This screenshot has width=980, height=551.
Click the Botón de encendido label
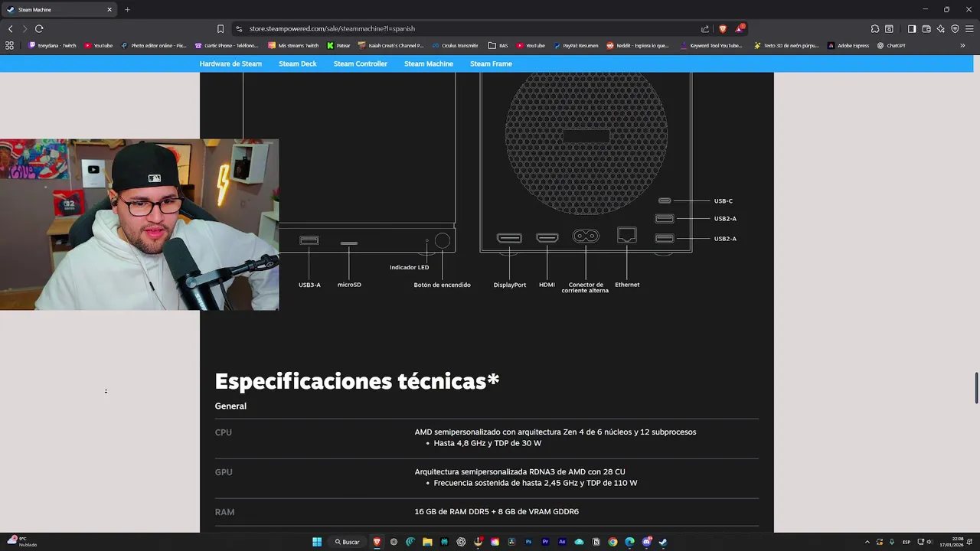pyautogui.click(x=442, y=285)
